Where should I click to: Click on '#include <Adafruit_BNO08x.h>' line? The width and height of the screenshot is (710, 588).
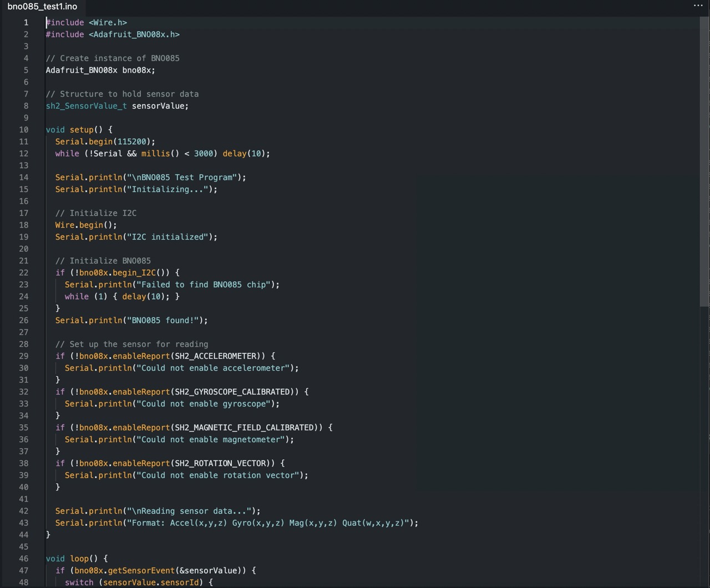tap(113, 34)
